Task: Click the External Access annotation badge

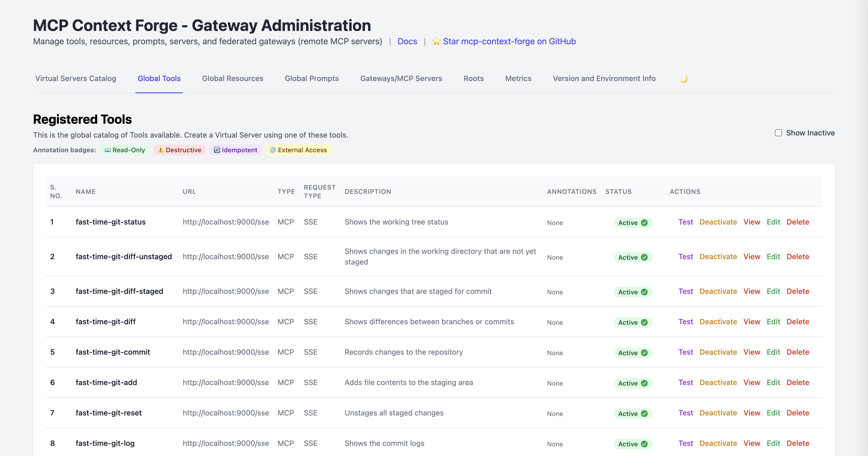Action: (298, 150)
